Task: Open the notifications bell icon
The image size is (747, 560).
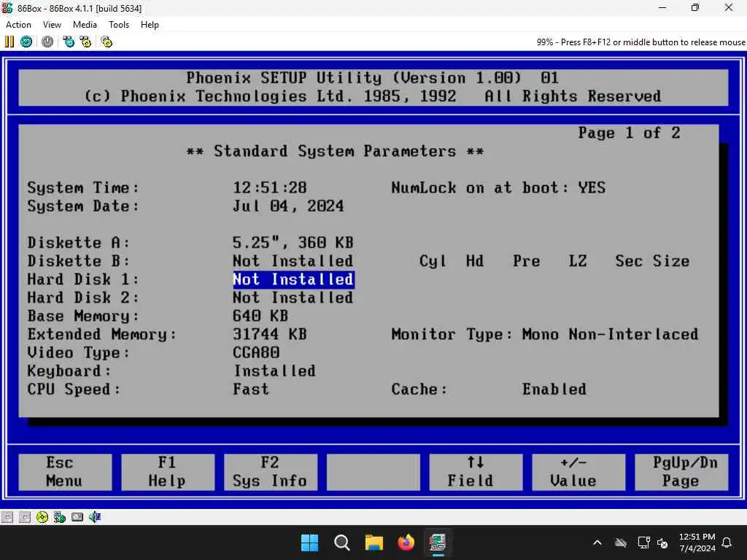Action: [727, 542]
